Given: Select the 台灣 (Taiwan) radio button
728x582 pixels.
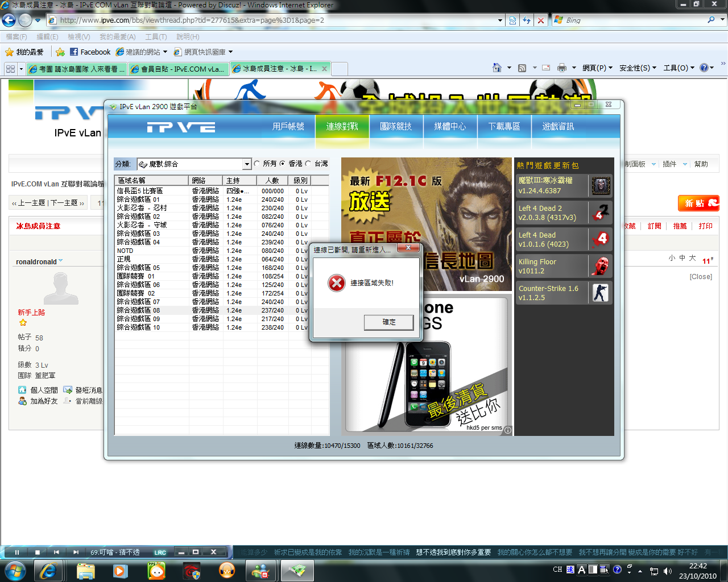Looking at the screenshot, I should pyautogui.click(x=308, y=164).
